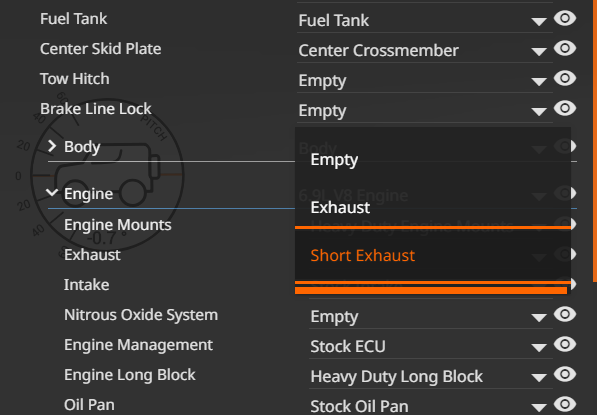The width and height of the screenshot is (597, 415).
Task: Open Center Crossmember dropdown arrow
Action: pyautogui.click(x=539, y=52)
